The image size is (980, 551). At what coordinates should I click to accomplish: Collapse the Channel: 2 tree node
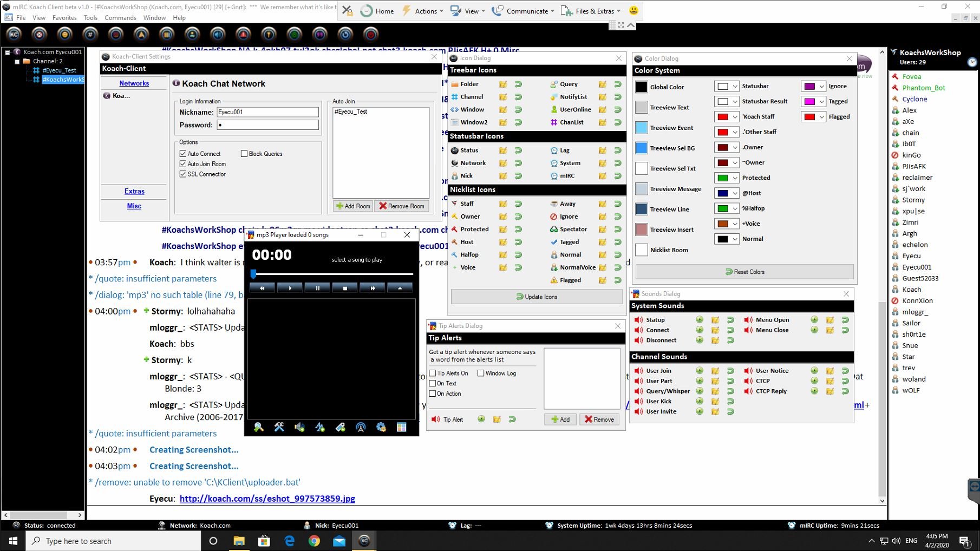[x=17, y=61]
